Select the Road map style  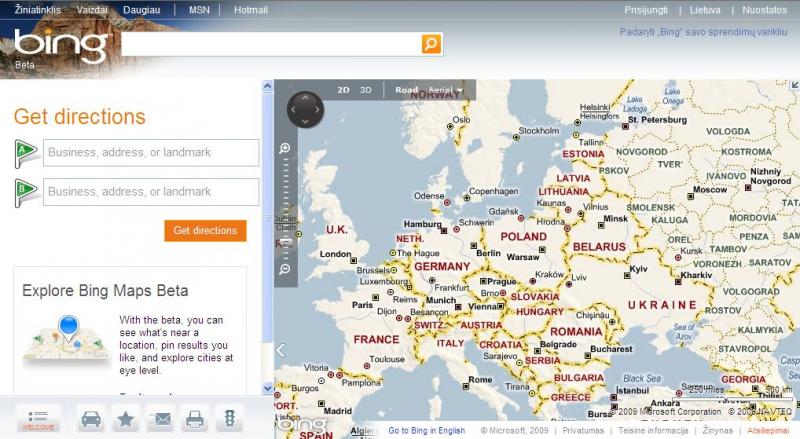coord(406,90)
